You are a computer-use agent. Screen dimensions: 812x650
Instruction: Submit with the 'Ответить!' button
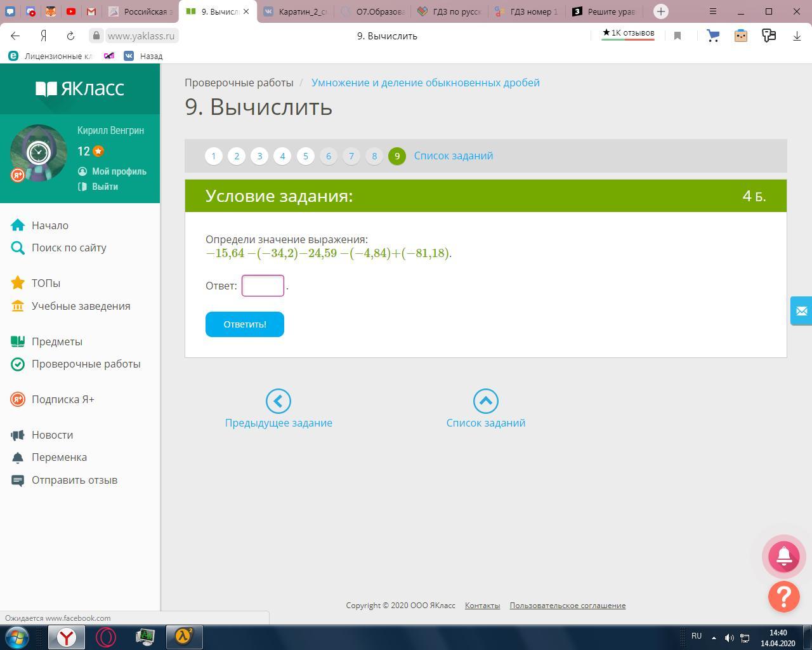(245, 324)
